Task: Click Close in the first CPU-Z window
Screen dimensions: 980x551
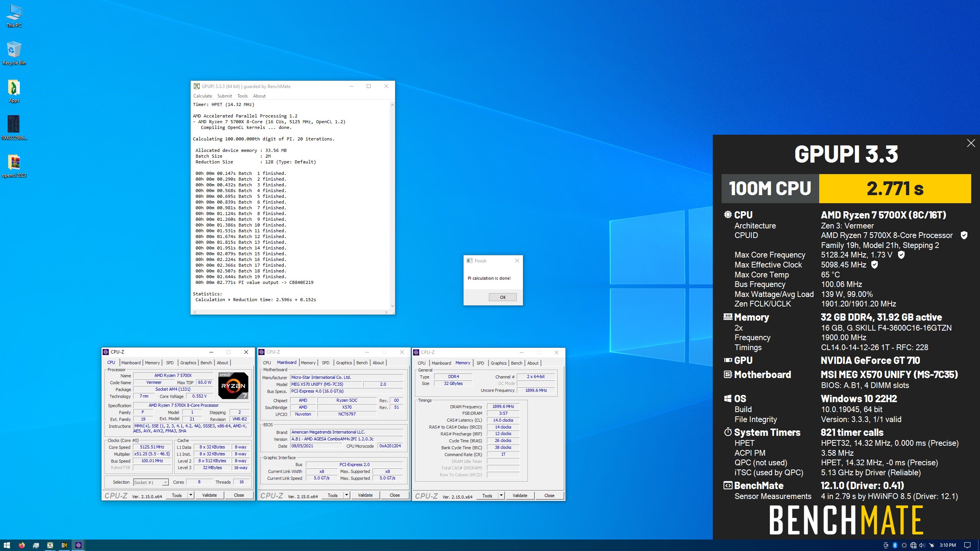Action: click(239, 495)
